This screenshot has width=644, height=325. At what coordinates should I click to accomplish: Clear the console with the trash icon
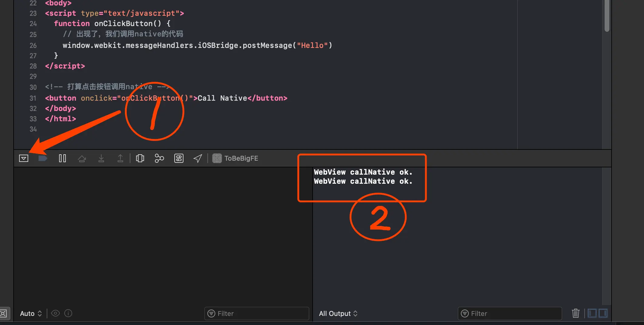[x=576, y=313]
